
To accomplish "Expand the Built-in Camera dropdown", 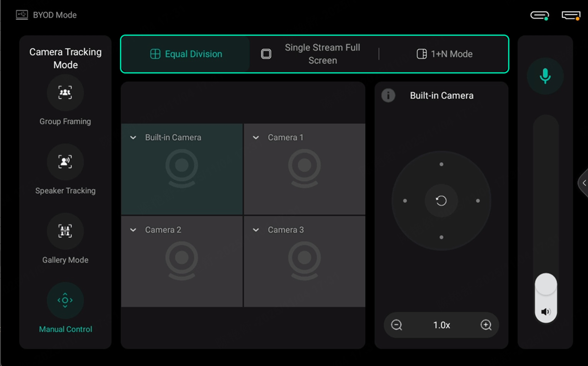I will (133, 137).
